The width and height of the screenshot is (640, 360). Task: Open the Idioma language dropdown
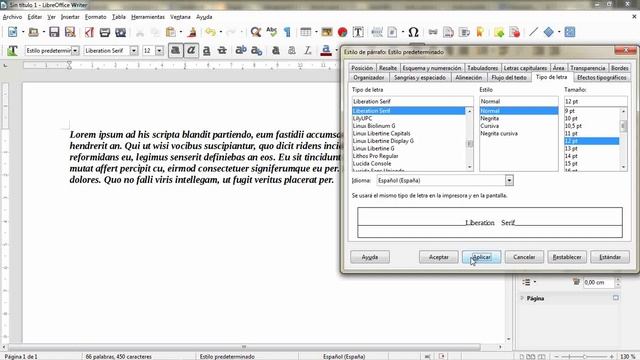pos(509,180)
